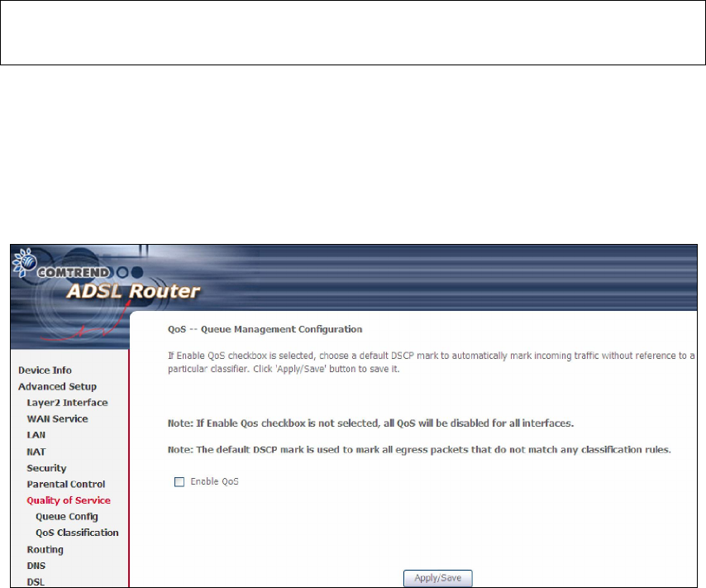Image resolution: width=706 pixels, height=588 pixels.
Task: Open QoS Classification page
Action: click(77, 533)
